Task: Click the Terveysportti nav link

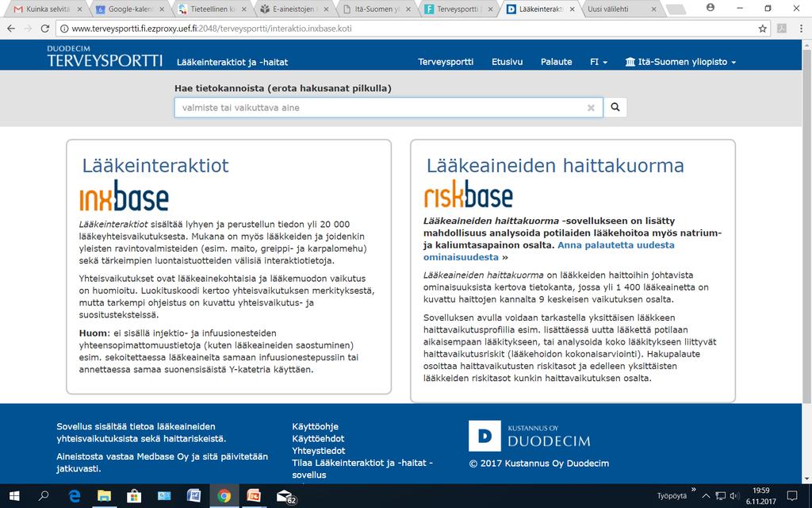Action: [x=446, y=62]
